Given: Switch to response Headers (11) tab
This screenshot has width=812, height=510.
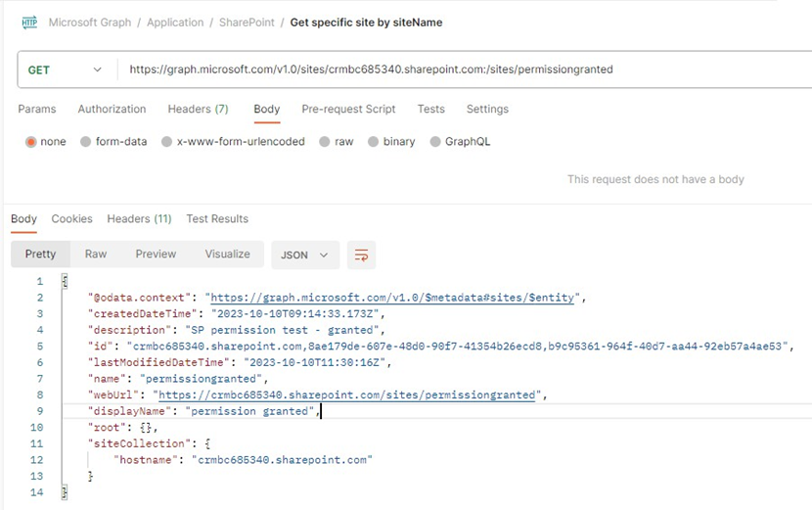Looking at the screenshot, I should coord(139,219).
